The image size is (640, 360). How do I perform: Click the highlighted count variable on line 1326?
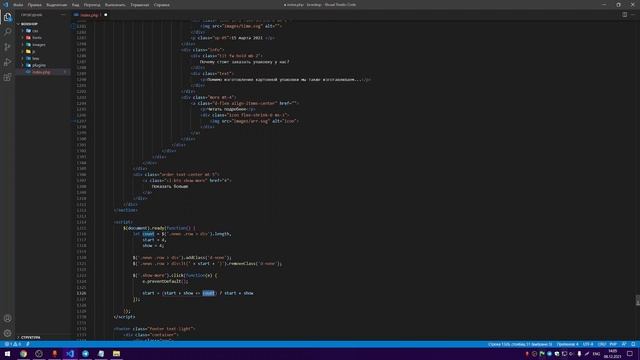pos(208,293)
